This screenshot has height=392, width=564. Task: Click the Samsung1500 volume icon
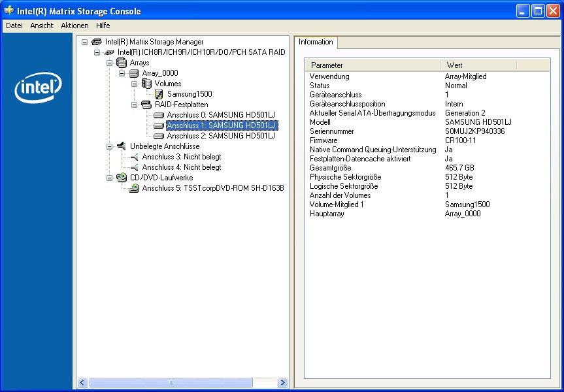pyautogui.click(x=159, y=94)
